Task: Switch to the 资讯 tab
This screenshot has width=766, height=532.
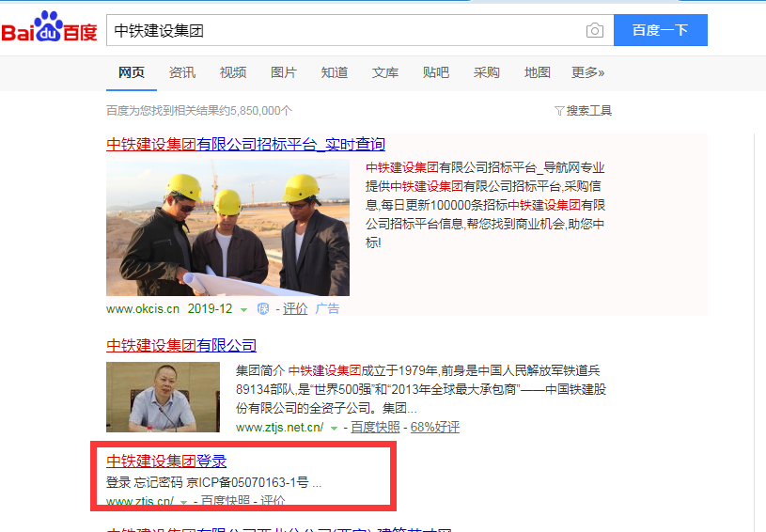Action: coord(182,72)
